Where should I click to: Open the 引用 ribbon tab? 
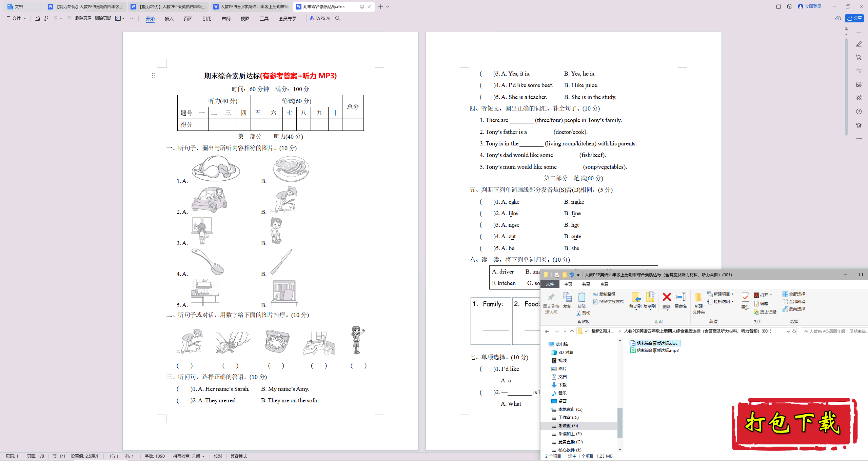207,19
